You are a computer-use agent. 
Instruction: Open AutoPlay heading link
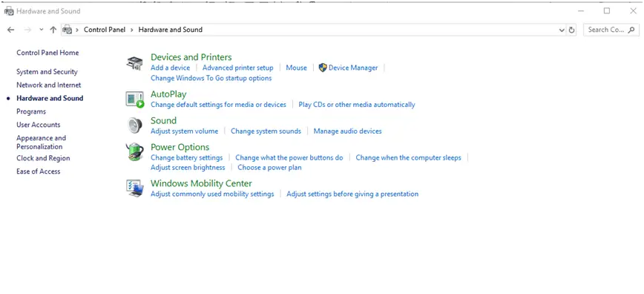coord(168,94)
